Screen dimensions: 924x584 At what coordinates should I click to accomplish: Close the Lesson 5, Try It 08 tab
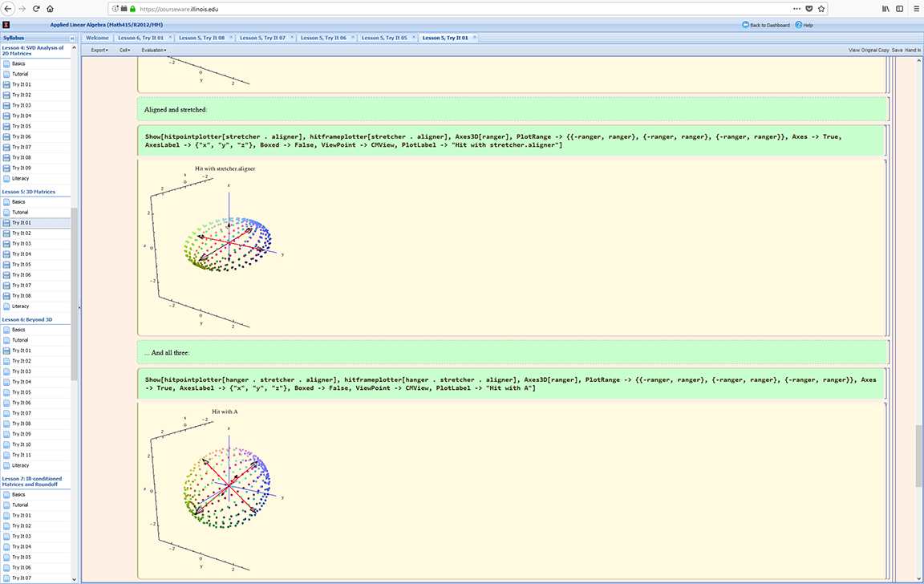[x=231, y=38]
